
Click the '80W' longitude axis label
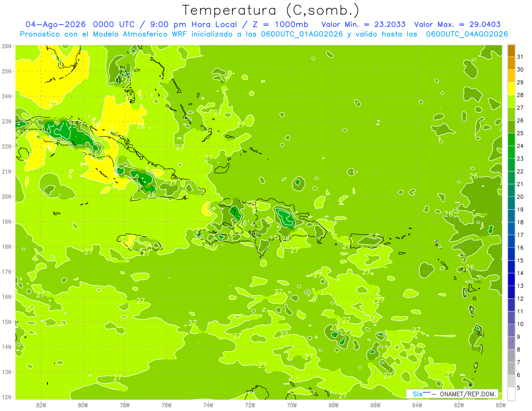tap(83, 405)
